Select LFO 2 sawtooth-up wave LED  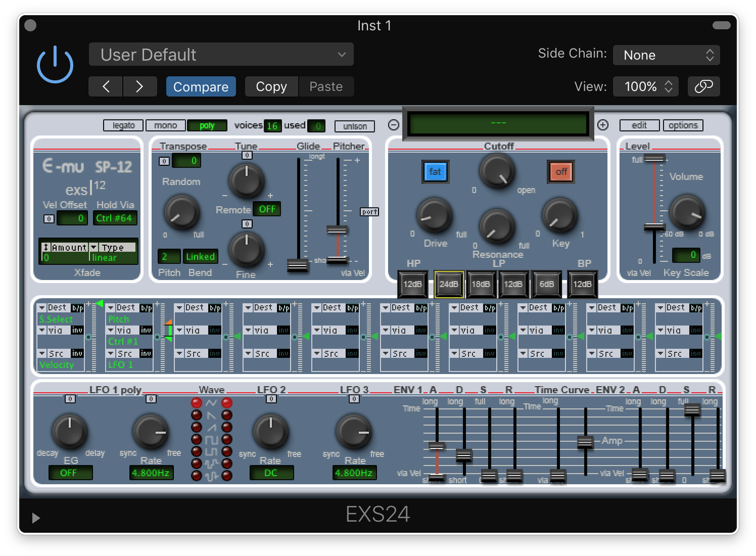click(227, 427)
